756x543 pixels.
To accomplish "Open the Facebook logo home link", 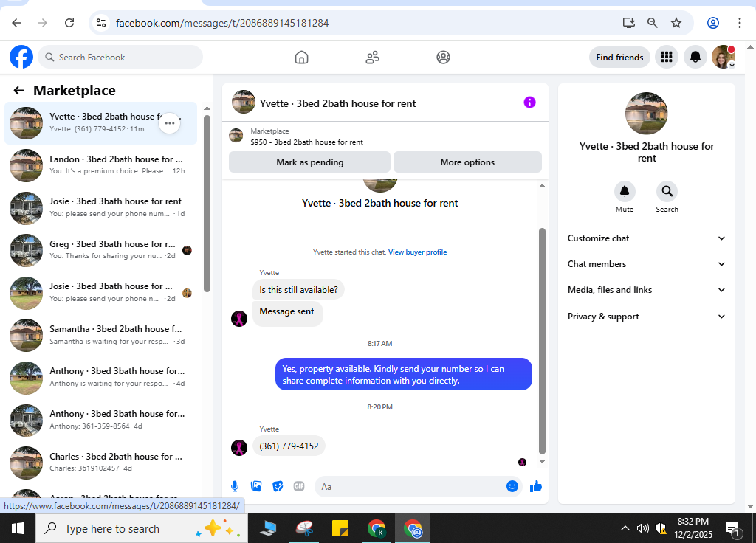I will [21, 58].
